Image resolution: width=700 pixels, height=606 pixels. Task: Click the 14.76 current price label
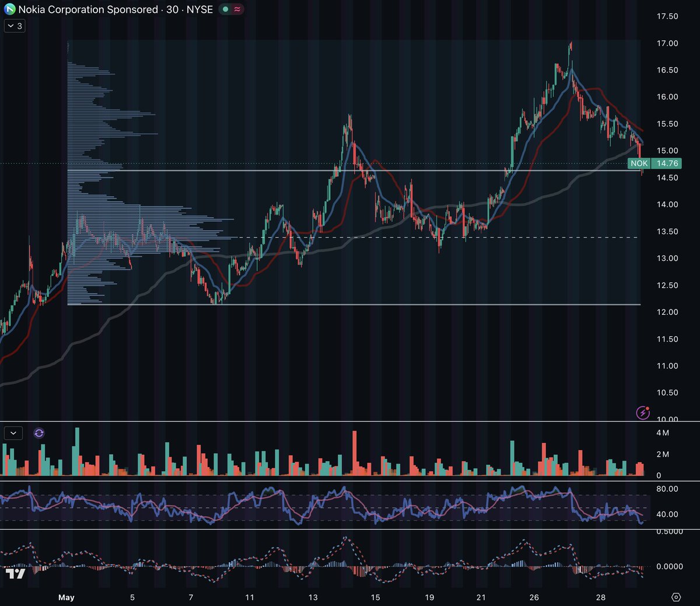pyautogui.click(x=667, y=163)
